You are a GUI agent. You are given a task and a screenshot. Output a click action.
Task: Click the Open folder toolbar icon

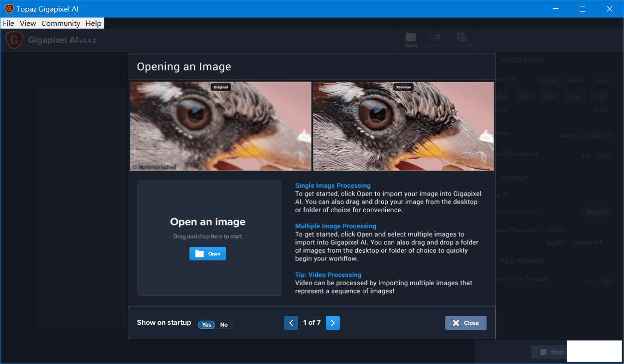tap(411, 40)
